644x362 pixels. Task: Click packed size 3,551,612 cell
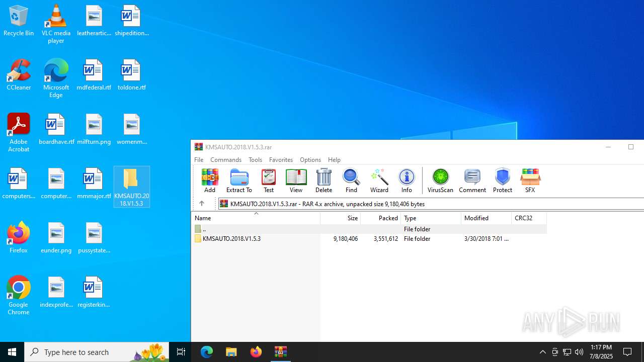pos(386,239)
